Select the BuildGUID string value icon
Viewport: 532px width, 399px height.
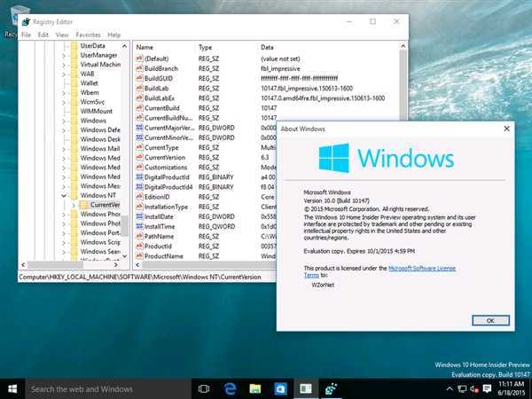pyautogui.click(x=139, y=78)
